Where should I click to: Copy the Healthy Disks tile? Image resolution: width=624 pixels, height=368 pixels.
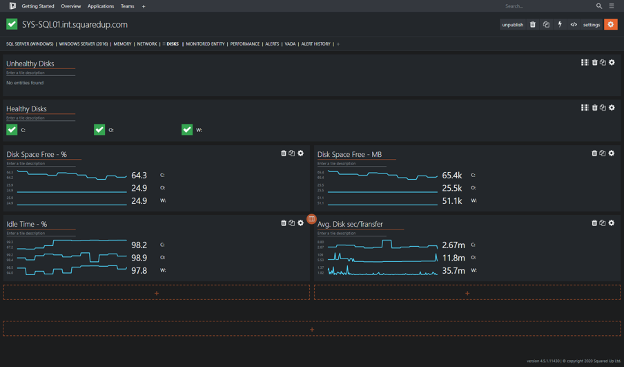[x=603, y=108]
